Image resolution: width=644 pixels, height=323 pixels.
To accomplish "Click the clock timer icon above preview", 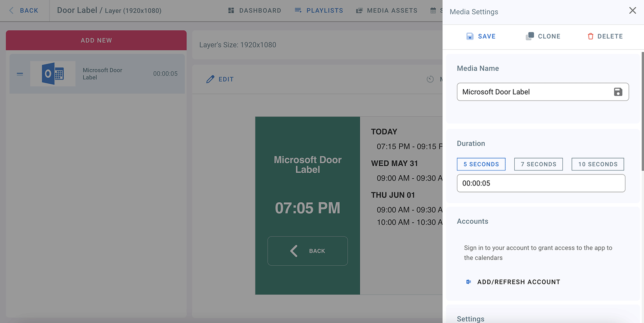I will [430, 79].
